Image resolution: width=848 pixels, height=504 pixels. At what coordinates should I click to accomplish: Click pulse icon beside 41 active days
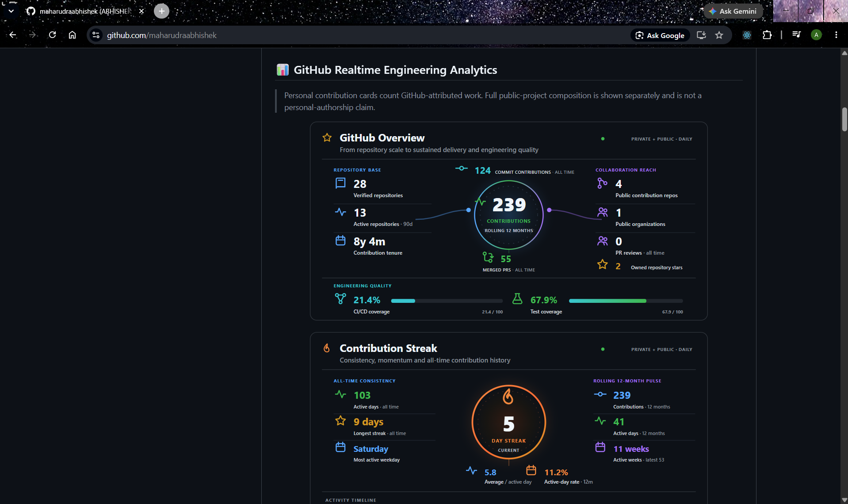click(600, 420)
